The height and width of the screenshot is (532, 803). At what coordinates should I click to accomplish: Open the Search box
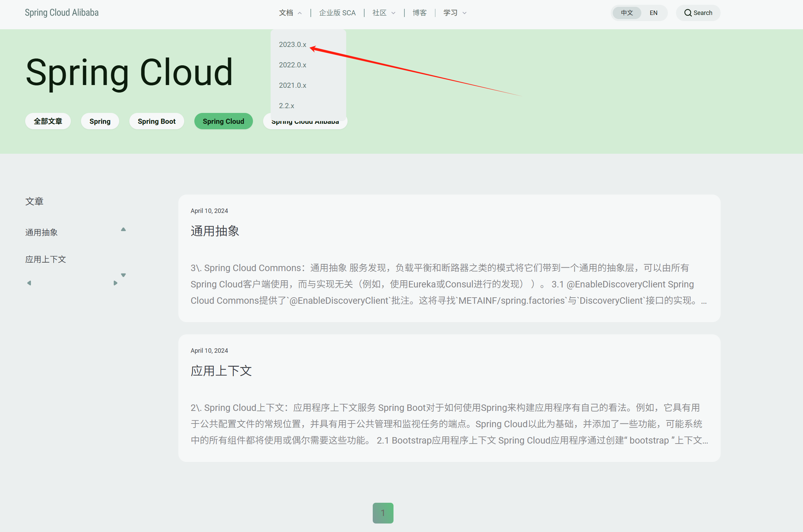click(x=698, y=13)
